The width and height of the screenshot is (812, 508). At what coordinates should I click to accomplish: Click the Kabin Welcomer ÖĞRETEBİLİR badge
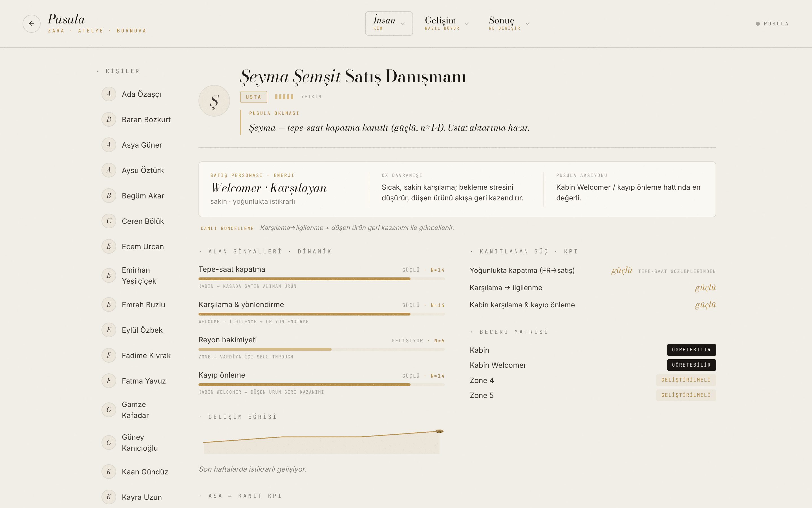691,365
